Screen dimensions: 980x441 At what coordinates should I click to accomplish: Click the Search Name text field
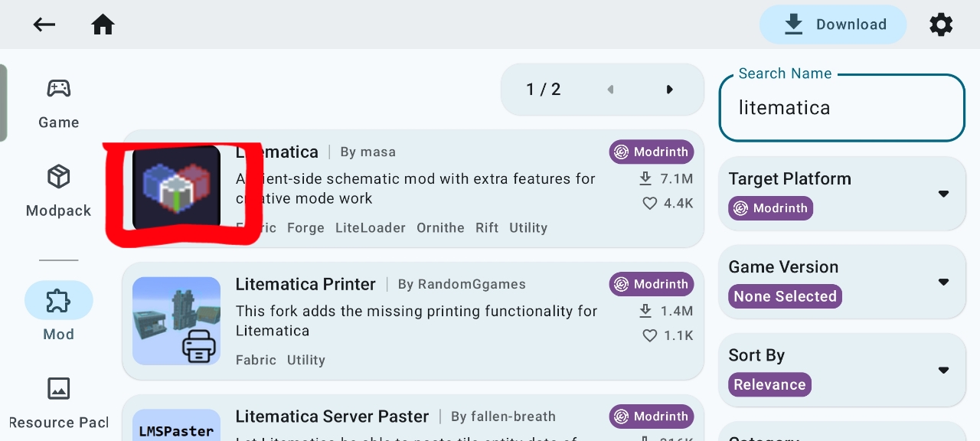coord(841,108)
